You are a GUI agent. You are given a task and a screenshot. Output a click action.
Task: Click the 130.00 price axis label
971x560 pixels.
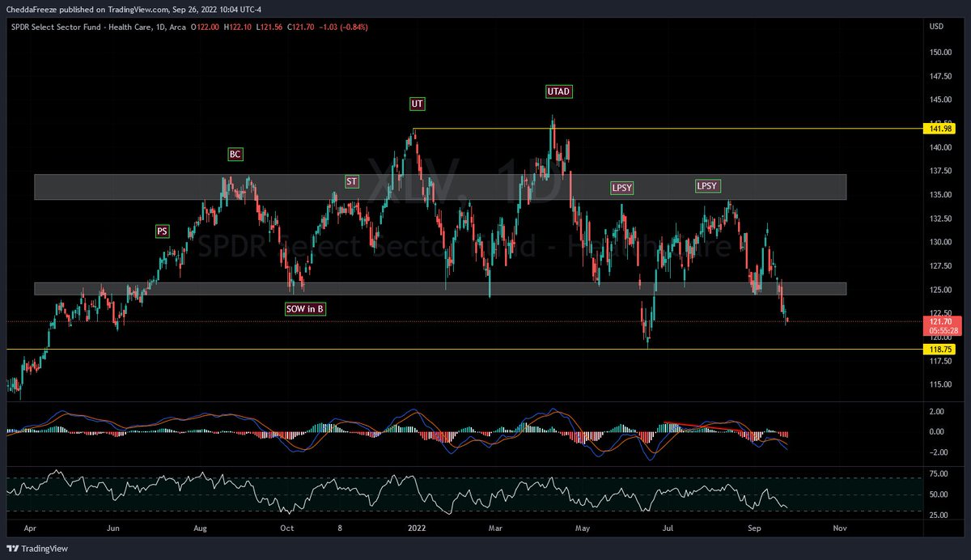pos(940,242)
